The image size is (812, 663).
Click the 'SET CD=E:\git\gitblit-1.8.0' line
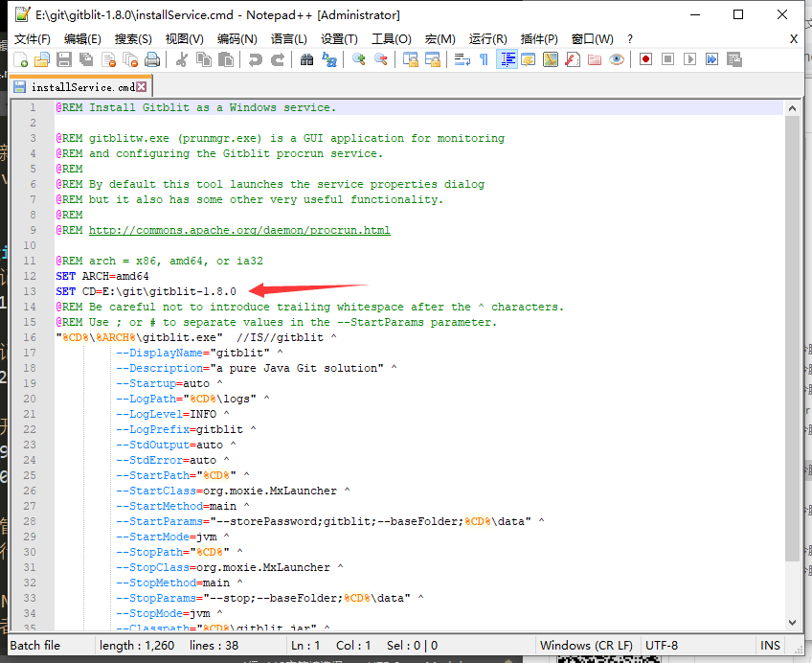click(x=146, y=291)
